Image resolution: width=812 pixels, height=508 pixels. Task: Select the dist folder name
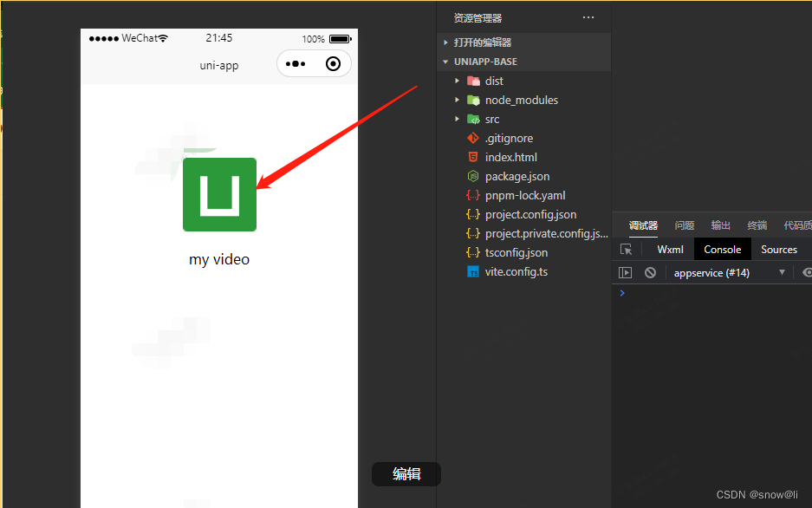tap(494, 81)
